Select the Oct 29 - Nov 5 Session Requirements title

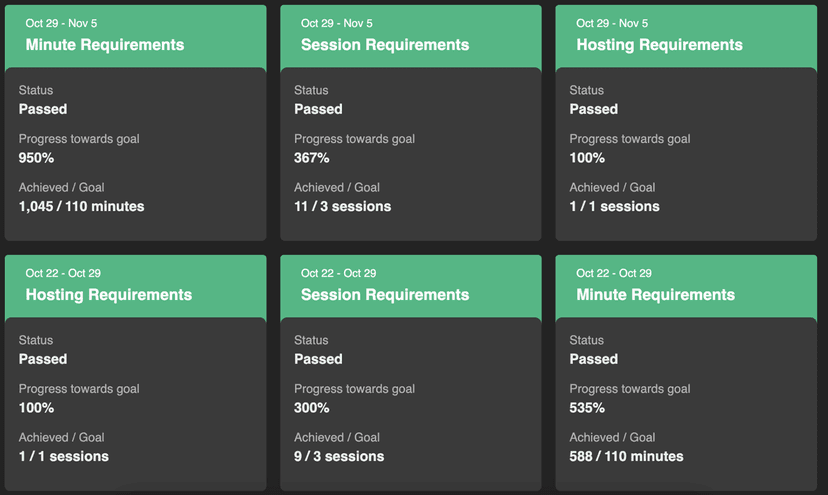[385, 45]
